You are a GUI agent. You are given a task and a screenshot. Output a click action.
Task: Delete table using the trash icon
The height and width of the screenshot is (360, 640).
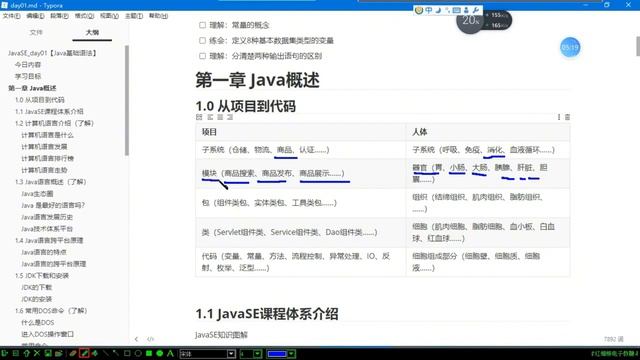click(x=567, y=117)
